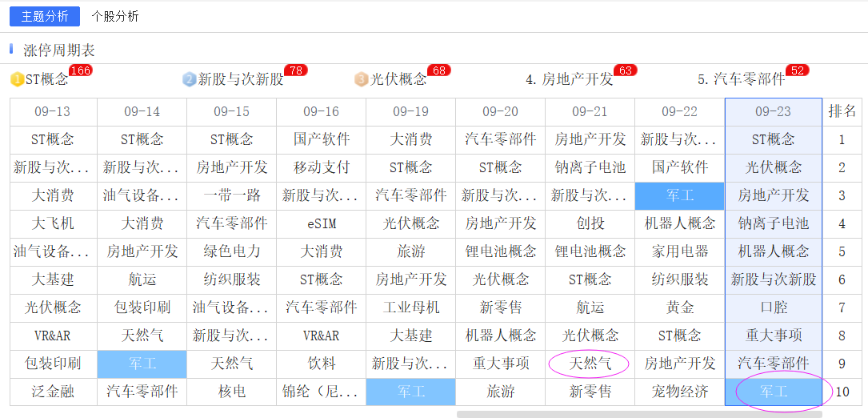Image resolution: width=868 pixels, height=418 pixels.
Task: Click the rank 10 cell in 排名 column
Action: [842, 392]
